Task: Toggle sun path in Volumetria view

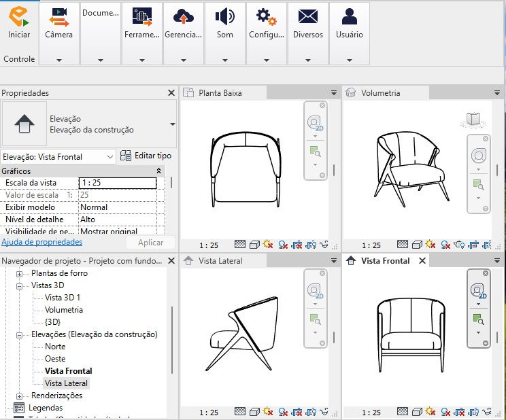Action: 431,245
